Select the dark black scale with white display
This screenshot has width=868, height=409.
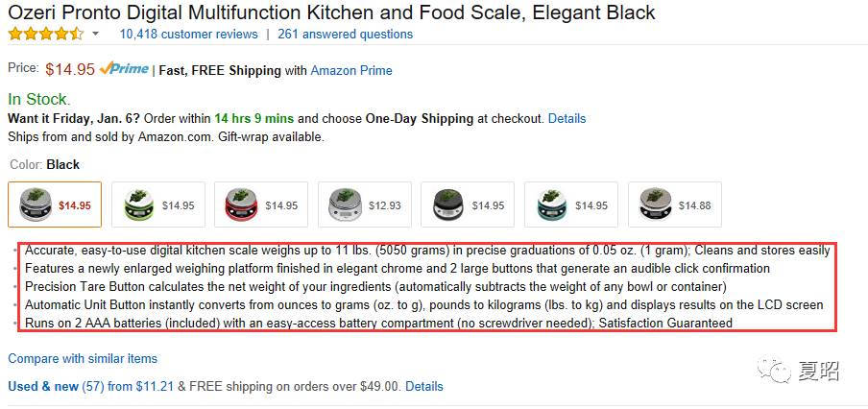coord(468,204)
